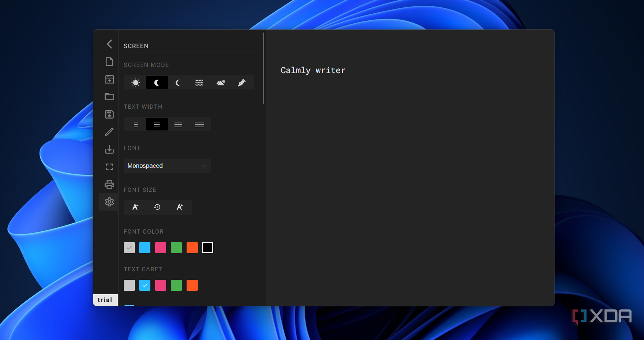Screen dimensions: 644x340
Task: Click the settings panel scrollbar
Action: (x=263, y=68)
